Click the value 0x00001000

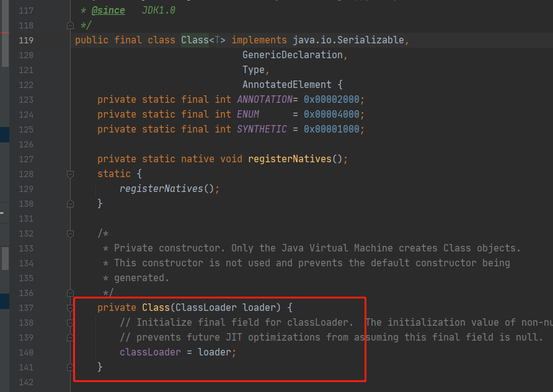(332, 129)
